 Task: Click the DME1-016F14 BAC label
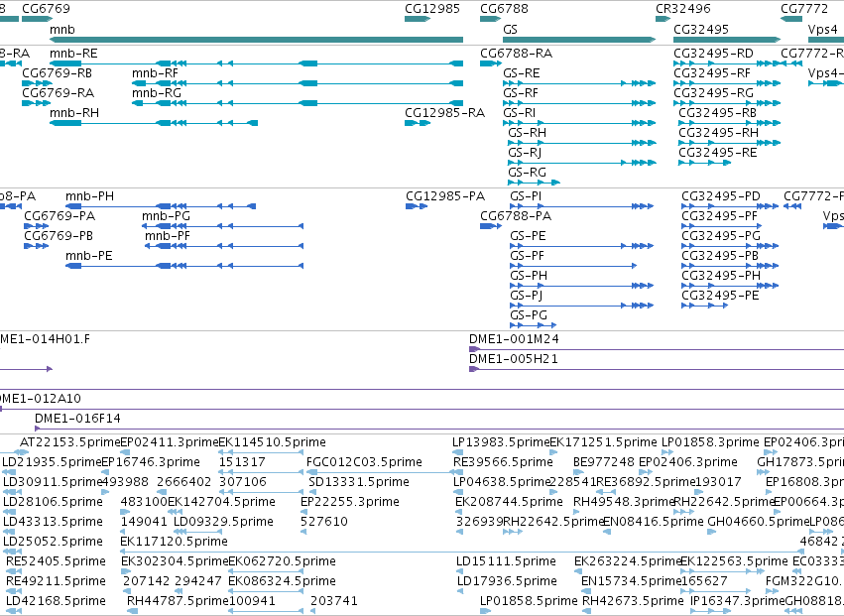tap(77, 419)
